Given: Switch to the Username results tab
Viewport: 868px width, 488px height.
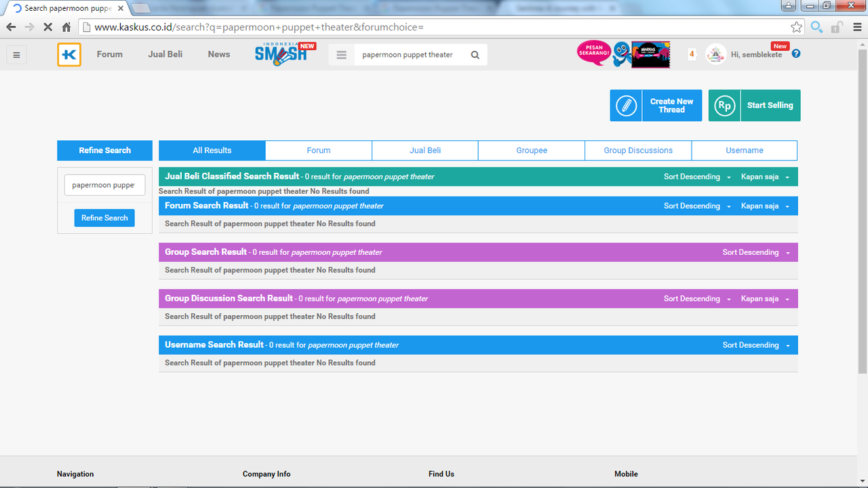Looking at the screenshot, I should click(745, 150).
